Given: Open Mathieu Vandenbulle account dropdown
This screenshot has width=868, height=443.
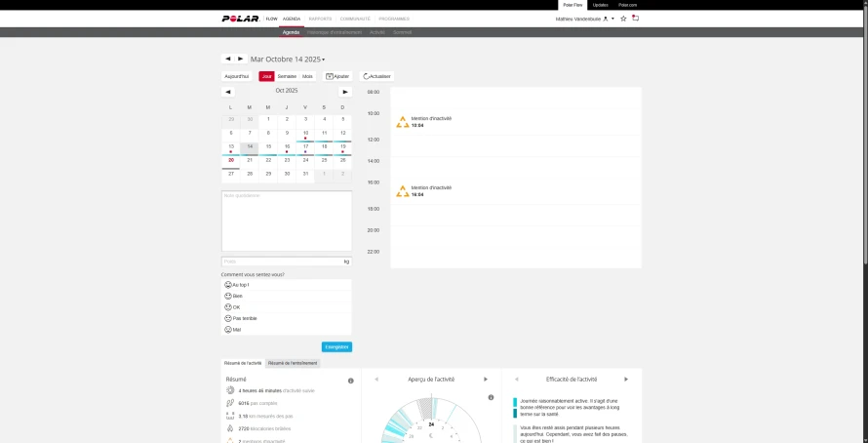Looking at the screenshot, I should coord(585,19).
